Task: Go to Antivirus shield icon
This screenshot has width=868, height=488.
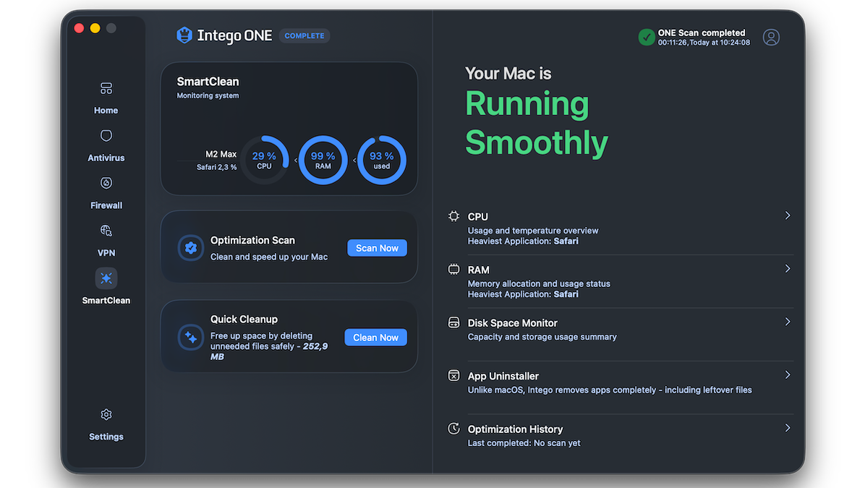Action: tap(106, 136)
